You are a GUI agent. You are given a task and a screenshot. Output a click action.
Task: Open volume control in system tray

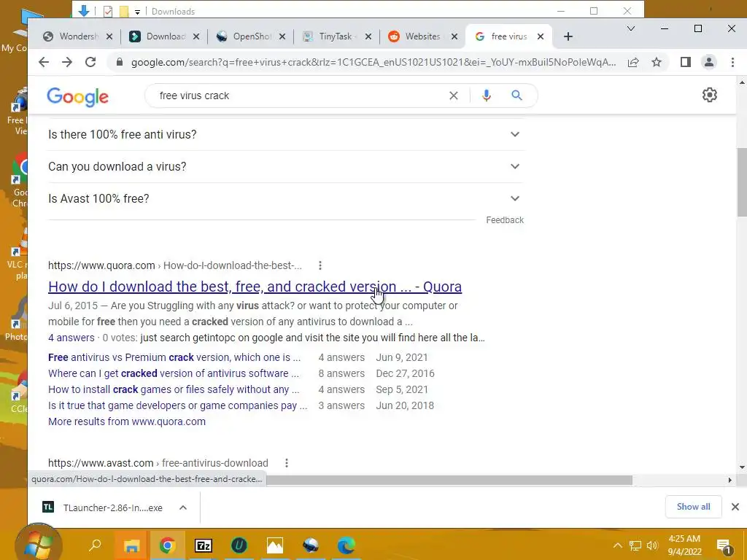pos(653,545)
